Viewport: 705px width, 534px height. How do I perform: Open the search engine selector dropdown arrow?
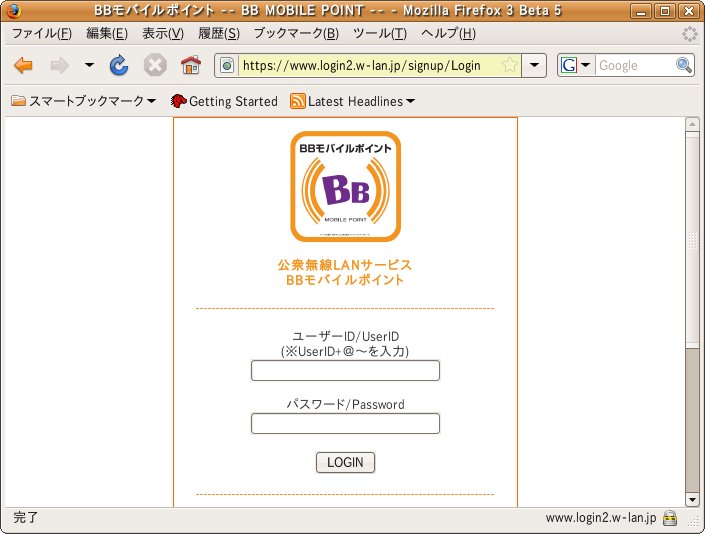585,66
